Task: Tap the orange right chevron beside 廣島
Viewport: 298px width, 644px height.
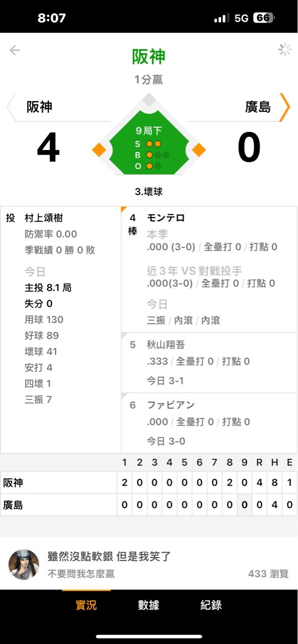Action: [x=285, y=107]
